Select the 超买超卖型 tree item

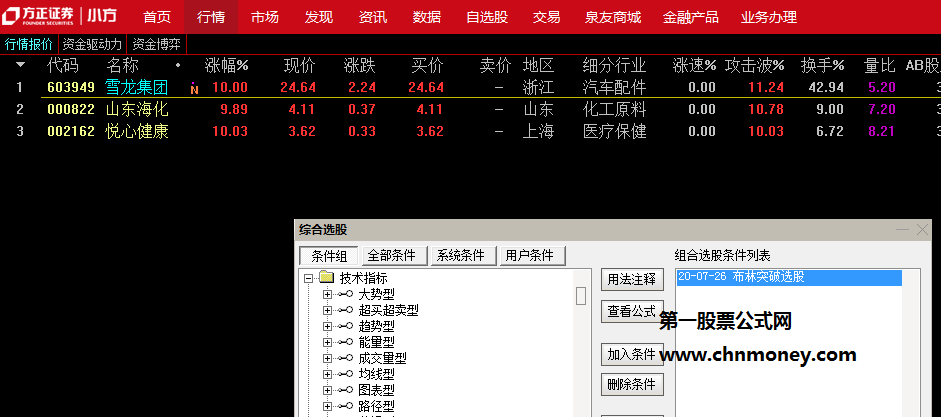coord(388,310)
